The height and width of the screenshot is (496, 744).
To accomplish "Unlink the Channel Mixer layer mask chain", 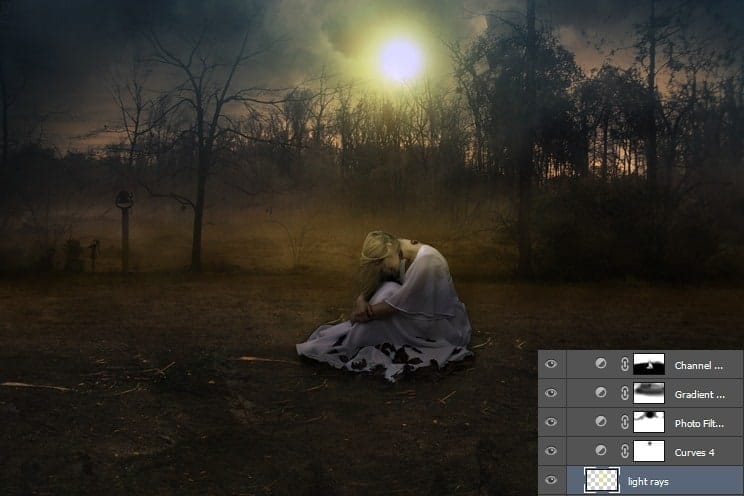I will click(x=625, y=364).
